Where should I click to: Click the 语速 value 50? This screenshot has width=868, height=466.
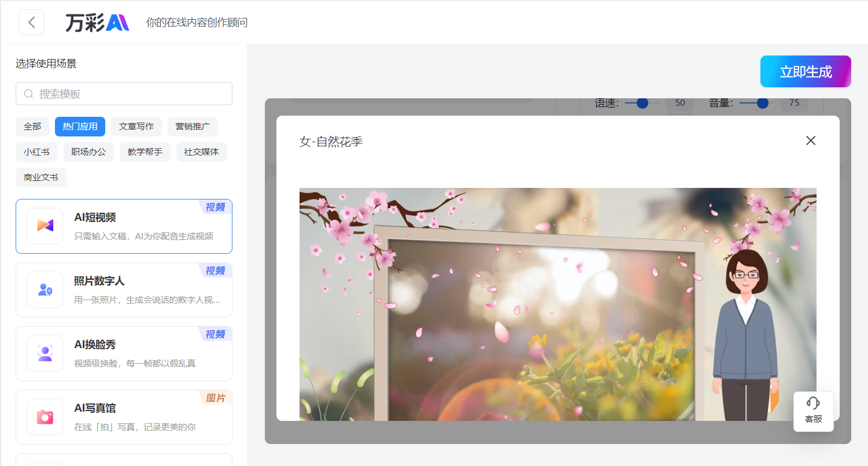(680, 103)
